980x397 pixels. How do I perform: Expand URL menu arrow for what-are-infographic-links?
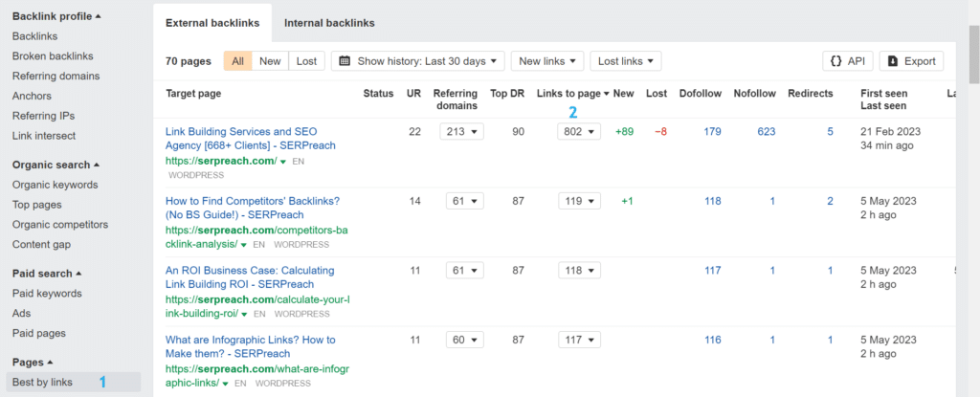[x=225, y=384]
